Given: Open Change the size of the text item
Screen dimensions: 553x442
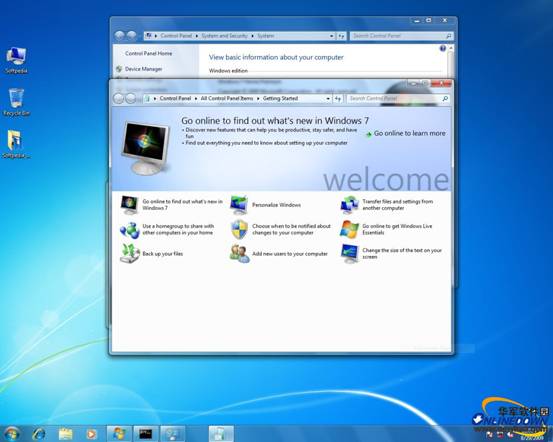Looking at the screenshot, I should click(391, 254).
